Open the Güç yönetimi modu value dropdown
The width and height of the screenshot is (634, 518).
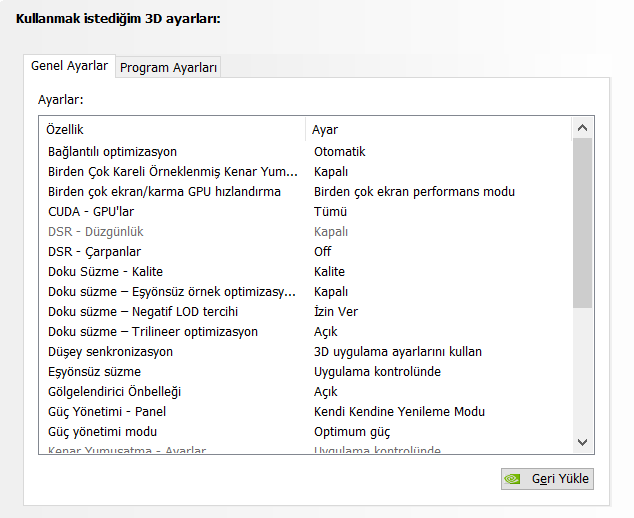[352, 432]
